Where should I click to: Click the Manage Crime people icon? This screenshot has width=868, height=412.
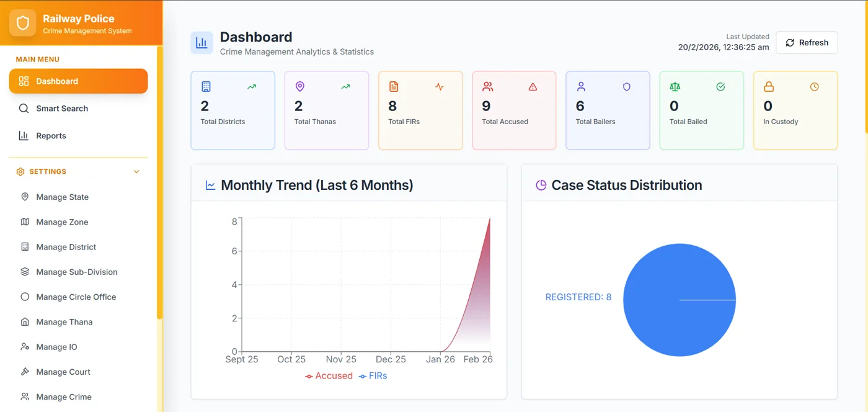[x=25, y=396]
